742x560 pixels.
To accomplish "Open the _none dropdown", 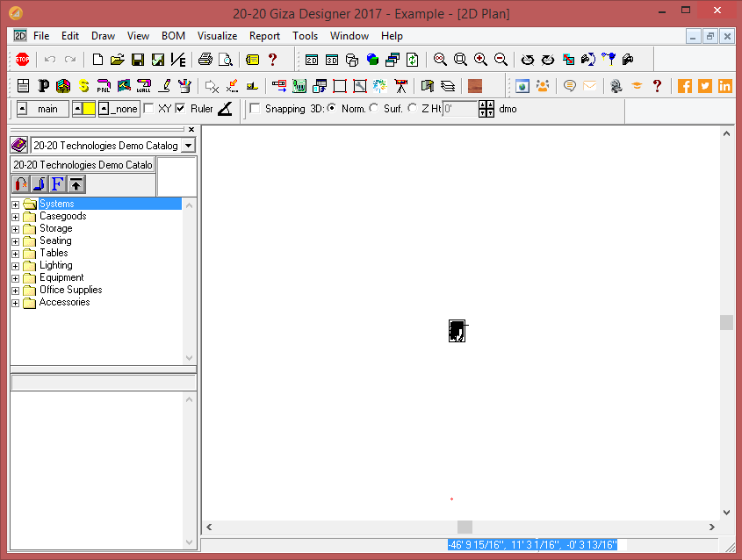I will (119, 109).
